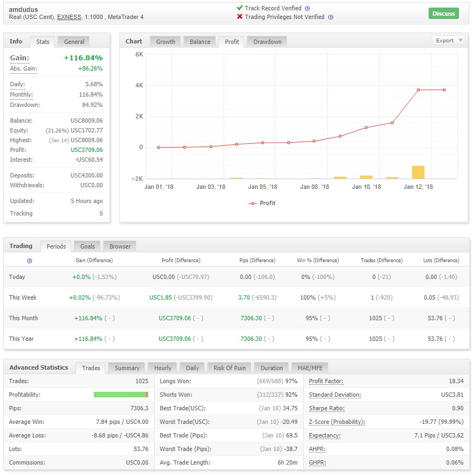Switch to the Browser trading tab

click(120, 246)
